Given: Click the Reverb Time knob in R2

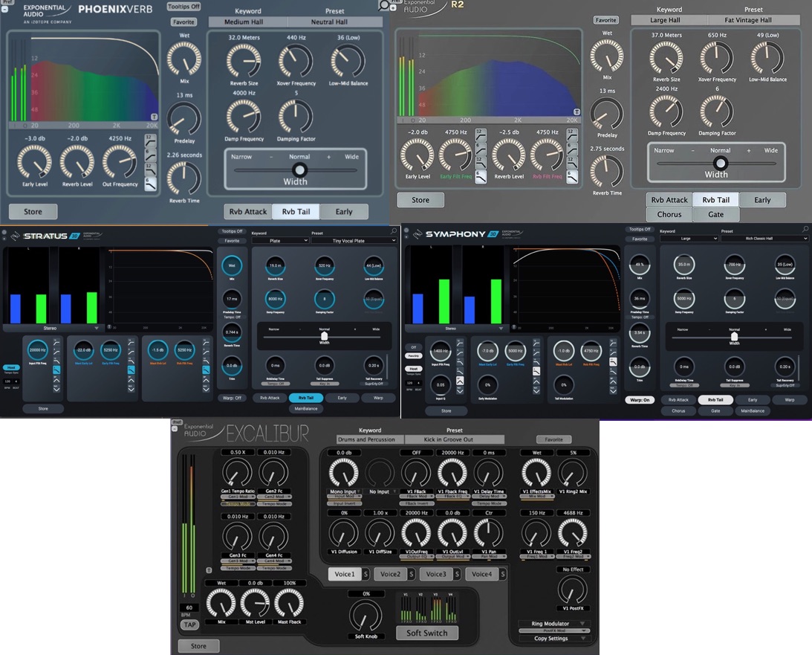Looking at the screenshot, I should [607, 171].
